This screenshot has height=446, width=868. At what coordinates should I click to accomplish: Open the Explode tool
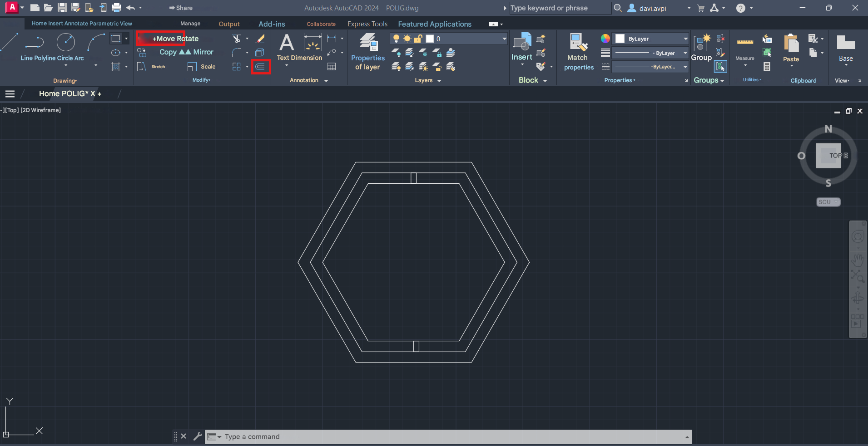click(x=260, y=52)
